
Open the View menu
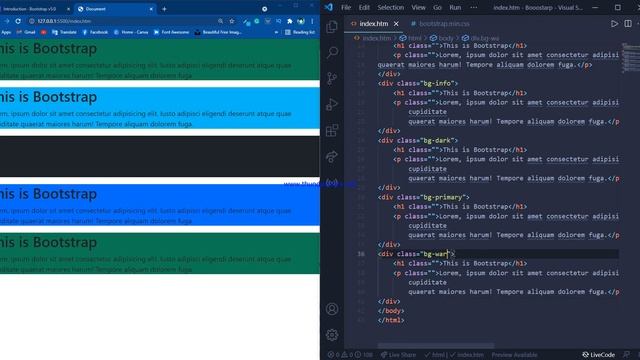coord(418,7)
